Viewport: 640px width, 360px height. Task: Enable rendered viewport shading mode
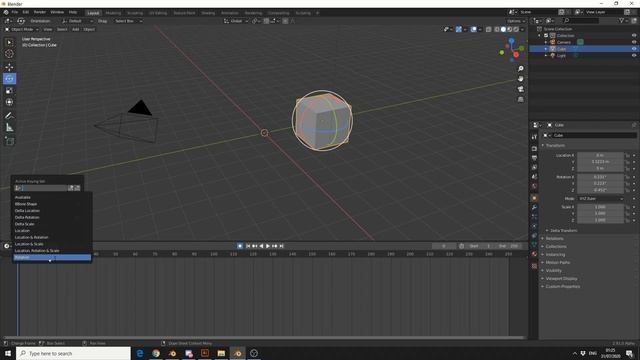click(x=516, y=29)
